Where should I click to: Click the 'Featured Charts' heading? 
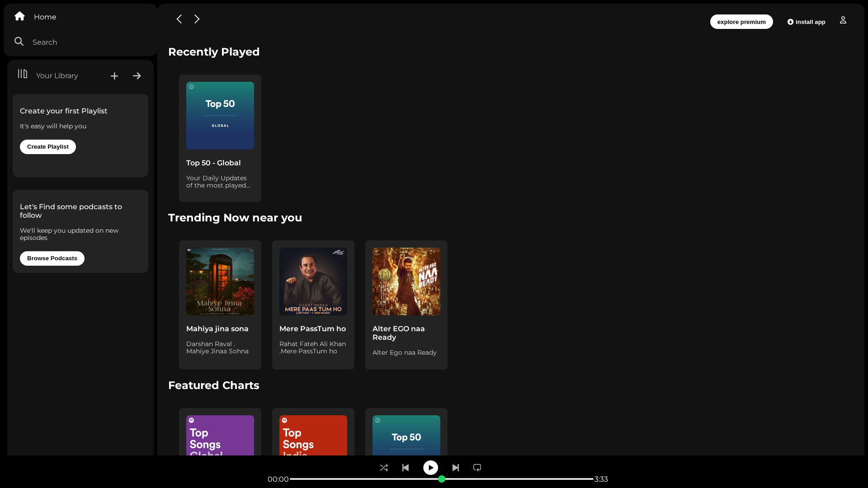click(x=214, y=385)
